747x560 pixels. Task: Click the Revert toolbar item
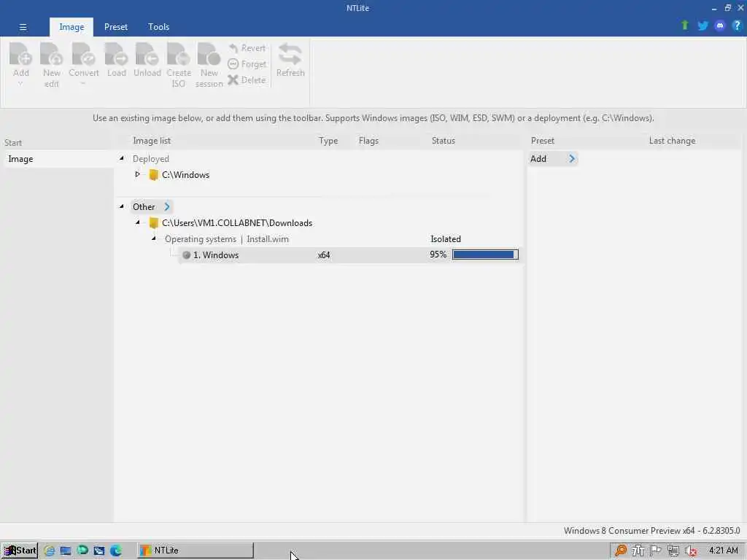pyautogui.click(x=247, y=48)
